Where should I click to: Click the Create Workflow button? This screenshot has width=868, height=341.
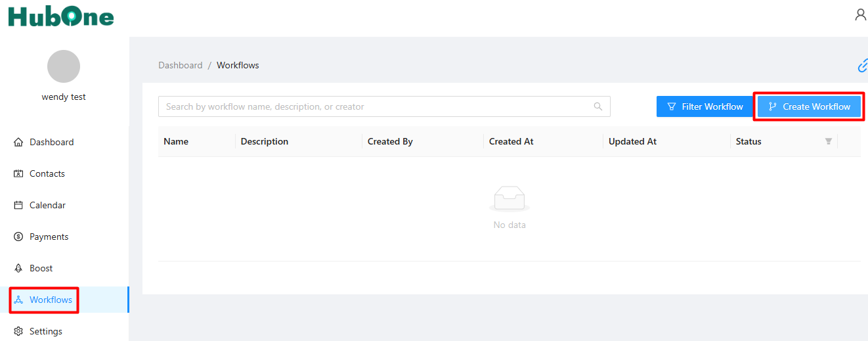click(x=809, y=106)
